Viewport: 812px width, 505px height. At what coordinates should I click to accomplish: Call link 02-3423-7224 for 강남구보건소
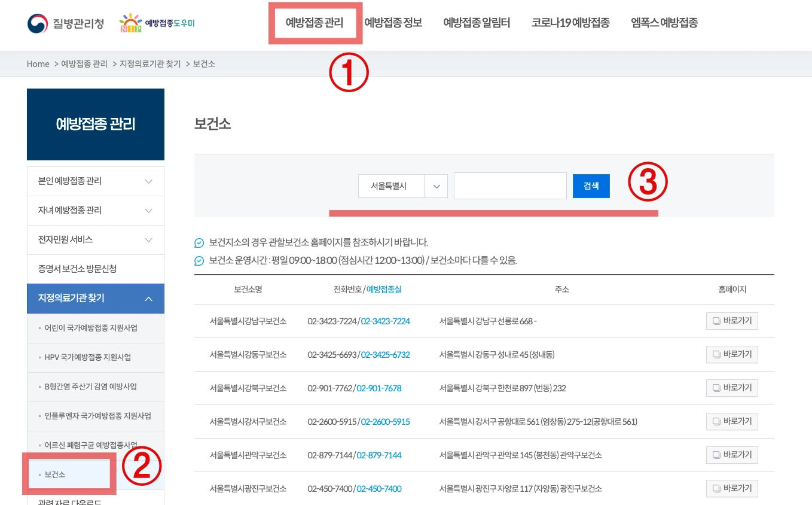(x=384, y=321)
